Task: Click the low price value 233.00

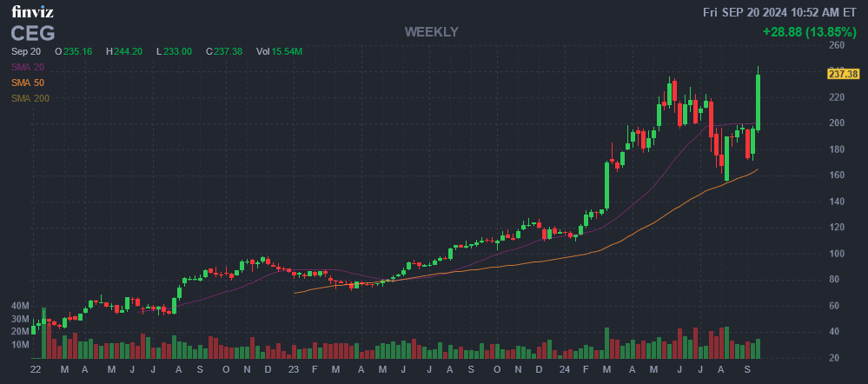Action: [x=179, y=52]
